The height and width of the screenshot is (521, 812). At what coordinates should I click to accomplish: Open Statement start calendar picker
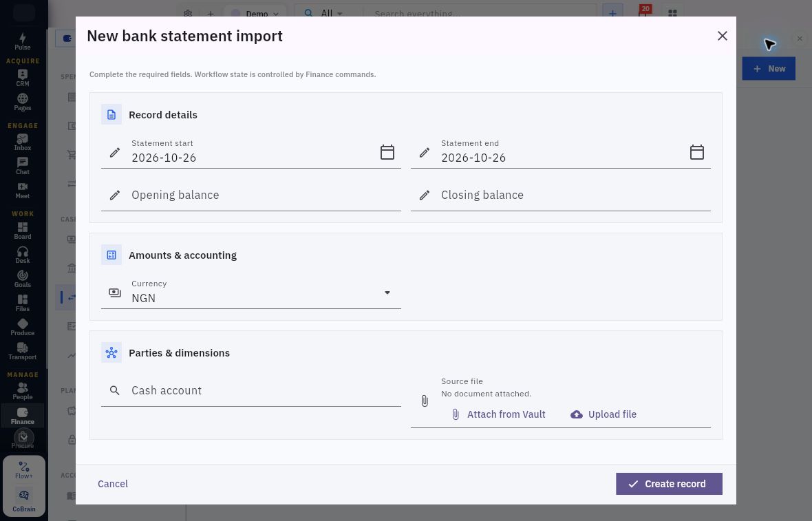(x=387, y=152)
